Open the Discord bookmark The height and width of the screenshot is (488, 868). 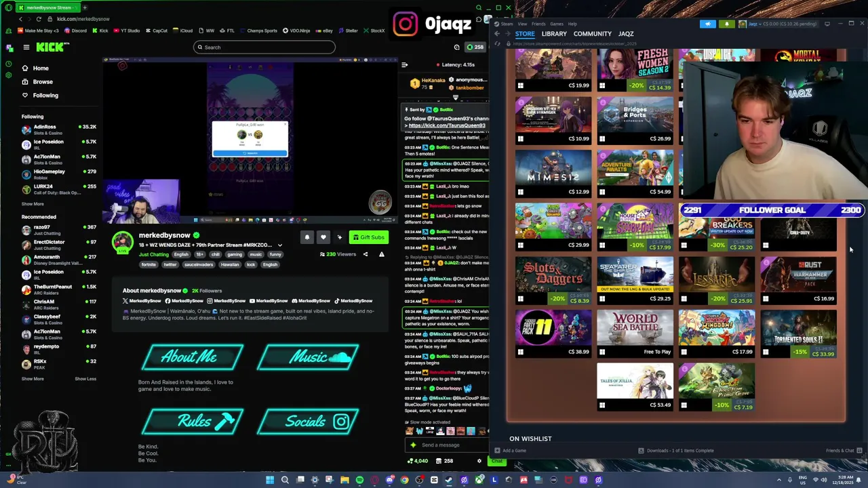(x=75, y=30)
